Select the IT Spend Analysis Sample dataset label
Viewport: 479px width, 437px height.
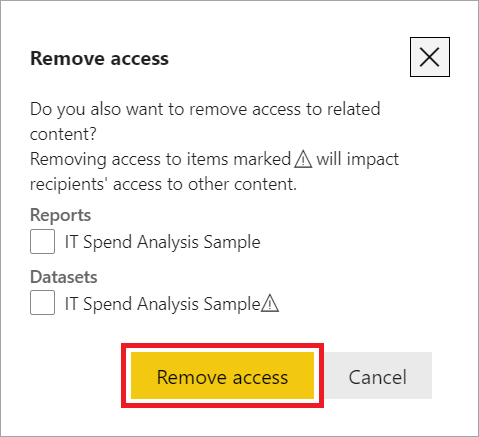[x=162, y=304]
